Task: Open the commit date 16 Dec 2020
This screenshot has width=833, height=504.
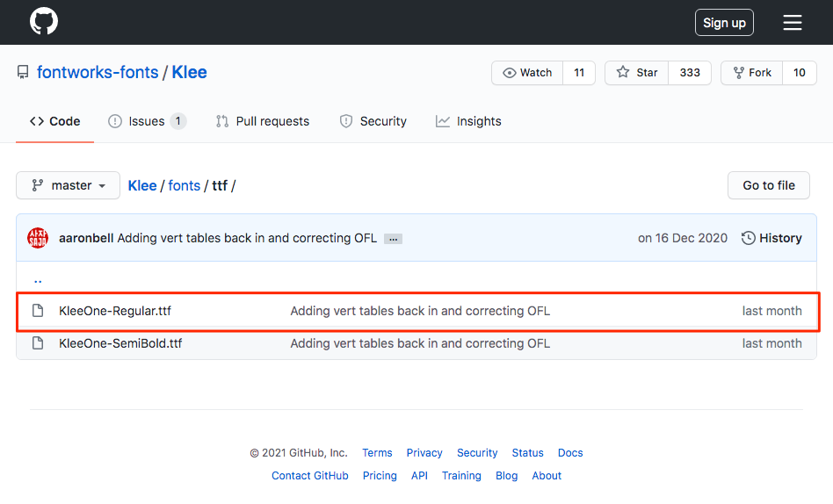Action: (x=683, y=238)
